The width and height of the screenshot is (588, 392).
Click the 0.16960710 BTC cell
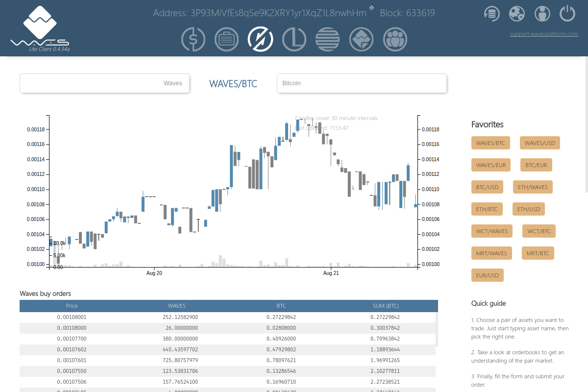click(x=281, y=382)
